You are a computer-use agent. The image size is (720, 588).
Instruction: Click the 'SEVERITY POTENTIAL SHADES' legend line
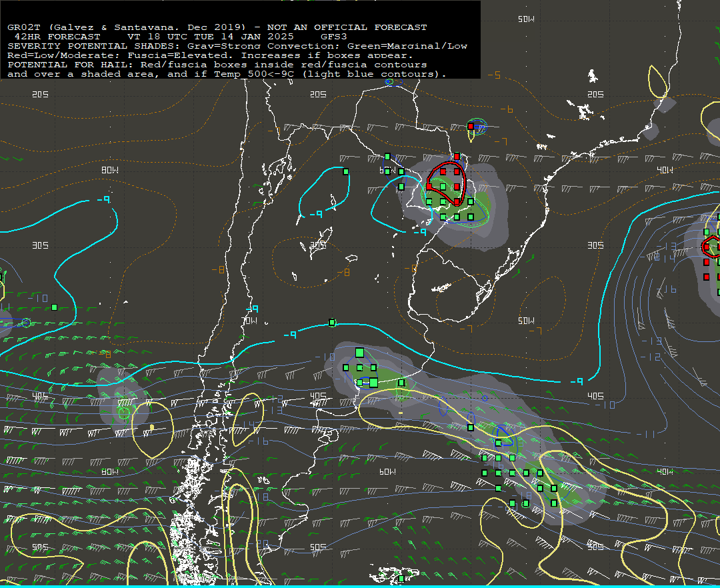(237, 46)
